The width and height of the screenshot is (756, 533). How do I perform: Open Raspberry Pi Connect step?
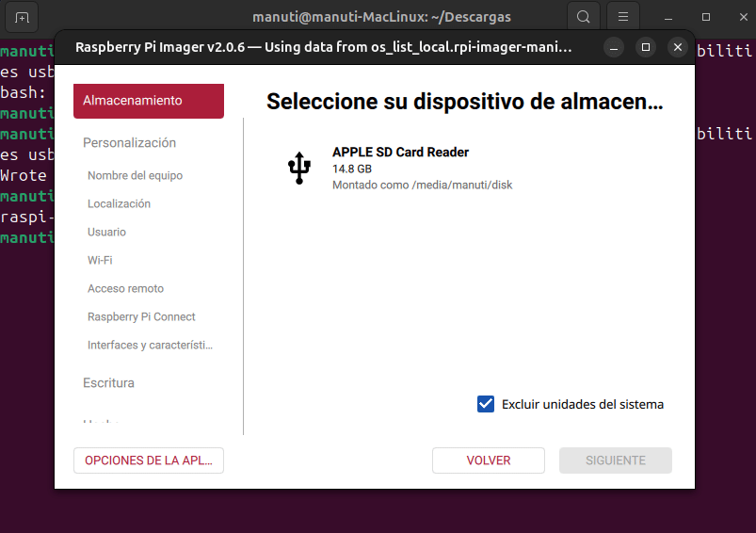coord(141,317)
